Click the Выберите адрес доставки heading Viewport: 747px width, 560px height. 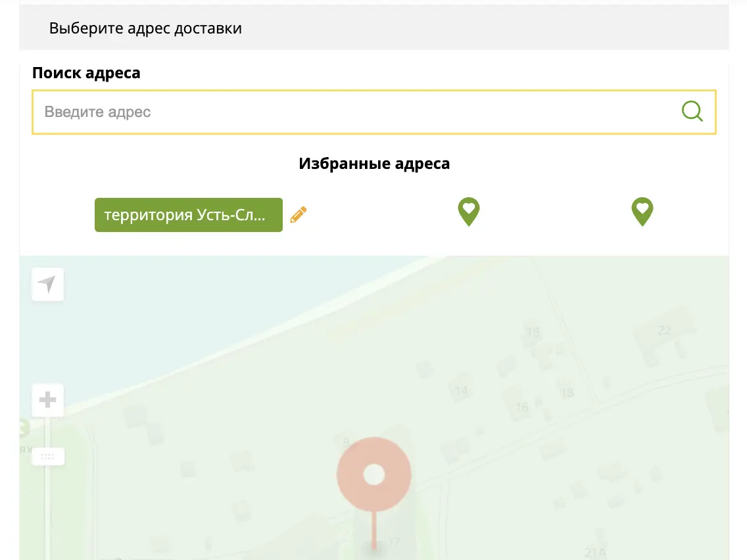145,28
